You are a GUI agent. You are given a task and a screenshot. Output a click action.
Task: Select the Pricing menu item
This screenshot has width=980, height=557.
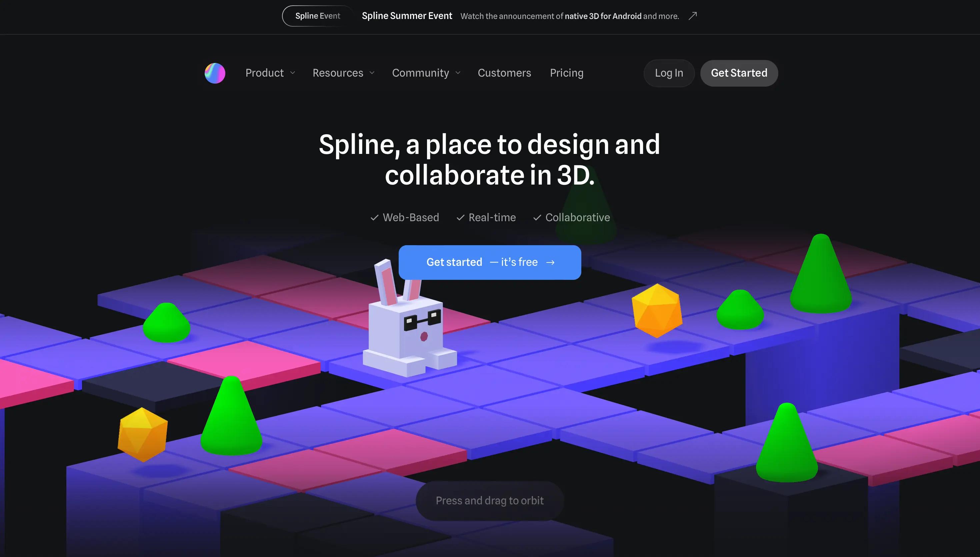(x=567, y=73)
